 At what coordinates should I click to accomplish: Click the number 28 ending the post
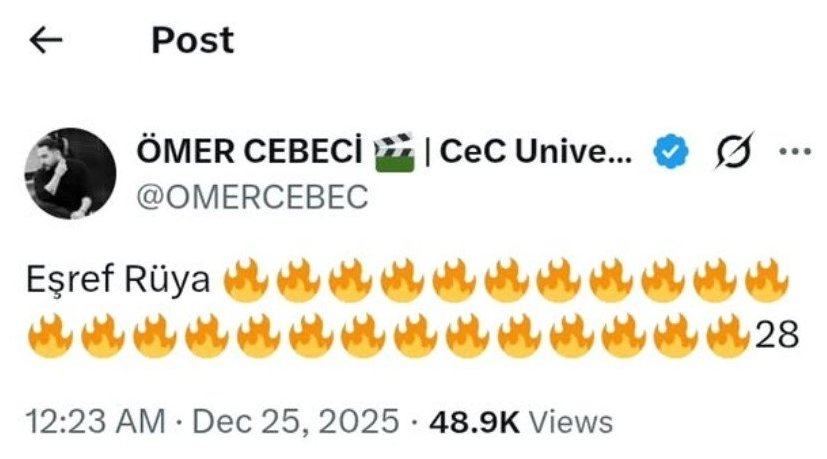776,335
